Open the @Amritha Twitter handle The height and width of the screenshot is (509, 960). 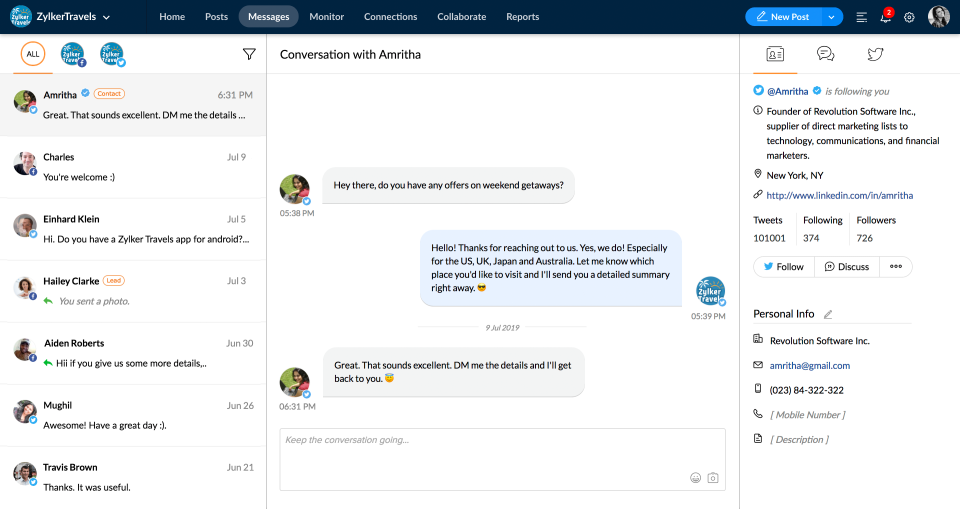787,91
